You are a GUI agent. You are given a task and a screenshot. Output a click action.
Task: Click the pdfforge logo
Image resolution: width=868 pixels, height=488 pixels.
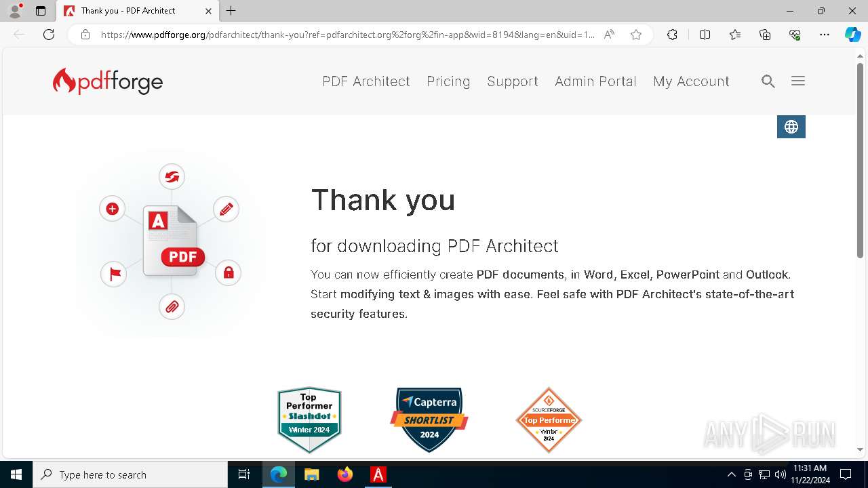point(108,81)
